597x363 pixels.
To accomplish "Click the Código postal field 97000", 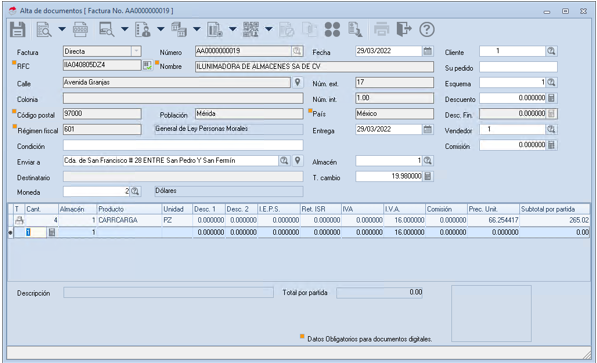I will coord(102,114).
